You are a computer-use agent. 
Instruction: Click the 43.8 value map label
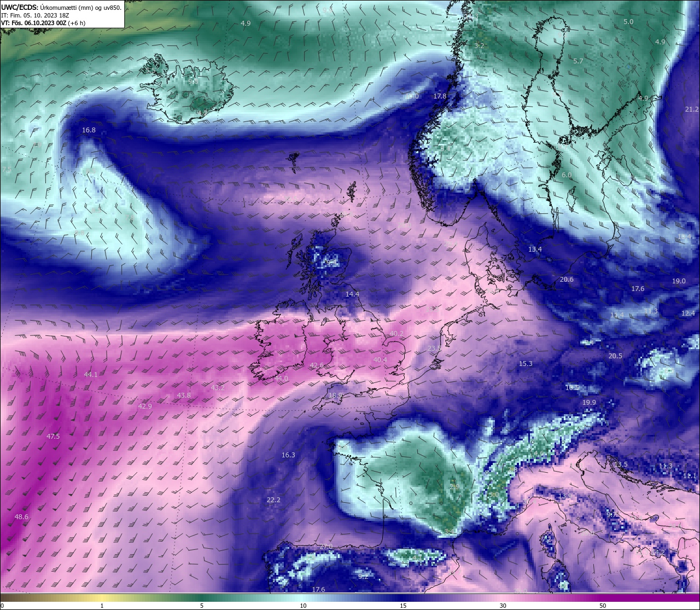(184, 396)
